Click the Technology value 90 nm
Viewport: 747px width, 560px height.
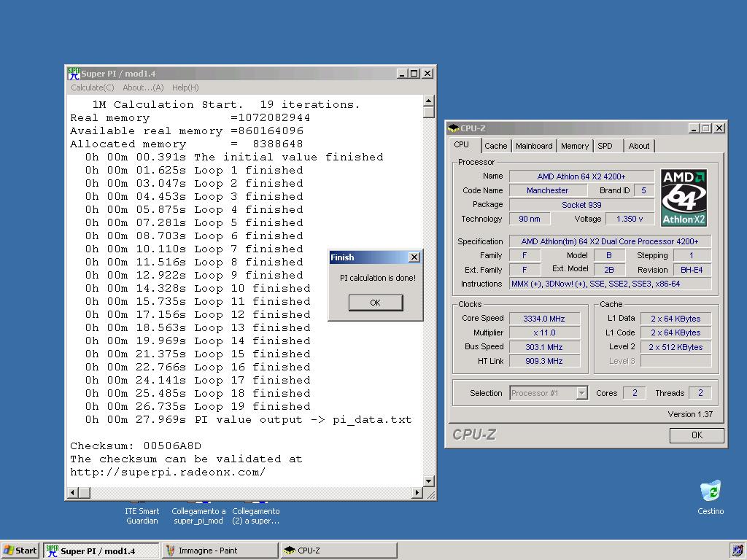pos(530,219)
